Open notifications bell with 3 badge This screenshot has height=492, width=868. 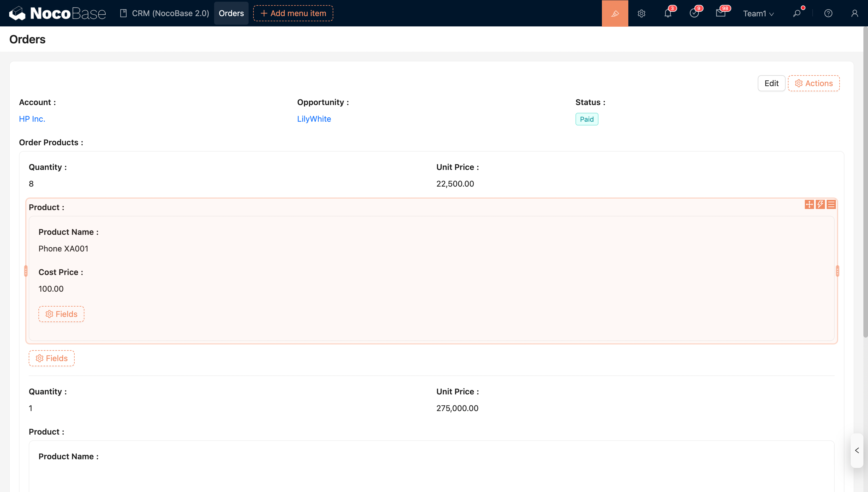pyautogui.click(x=668, y=13)
